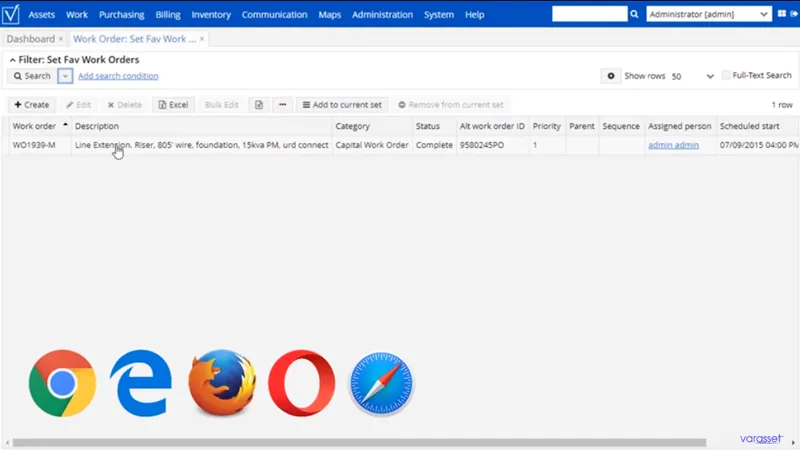Export with the Excel button
800x450 pixels.
tap(173, 105)
